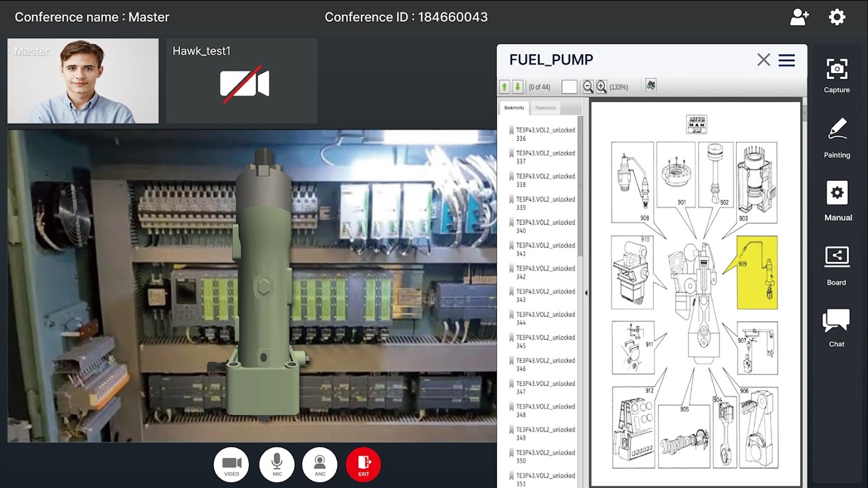Switch to the Thumbnails tab
This screenshot has height=488, width=868.
545,108
